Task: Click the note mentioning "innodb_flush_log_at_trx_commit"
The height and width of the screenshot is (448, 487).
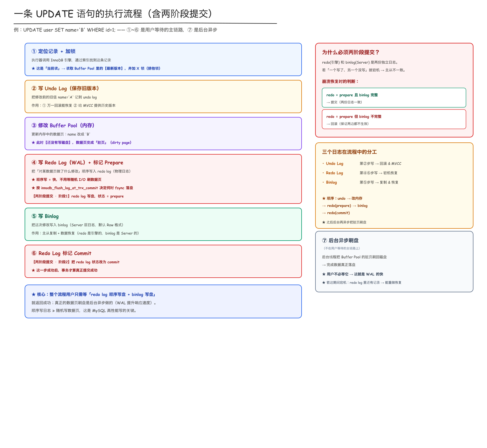Action: [82, 188]
